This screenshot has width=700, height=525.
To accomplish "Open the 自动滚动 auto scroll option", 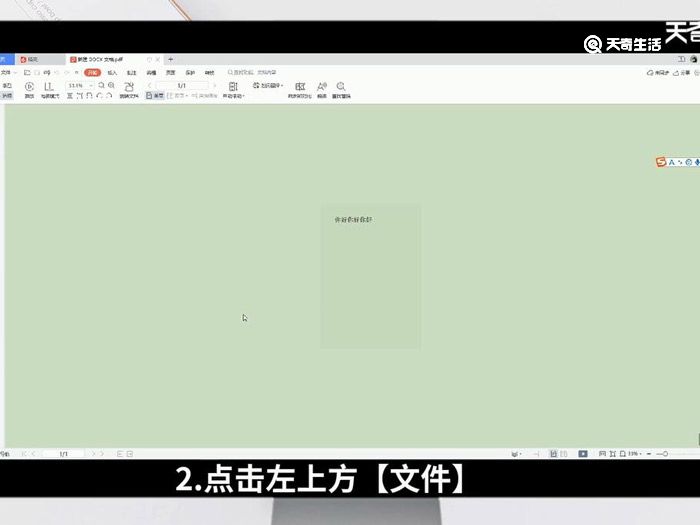I will 233,90.
